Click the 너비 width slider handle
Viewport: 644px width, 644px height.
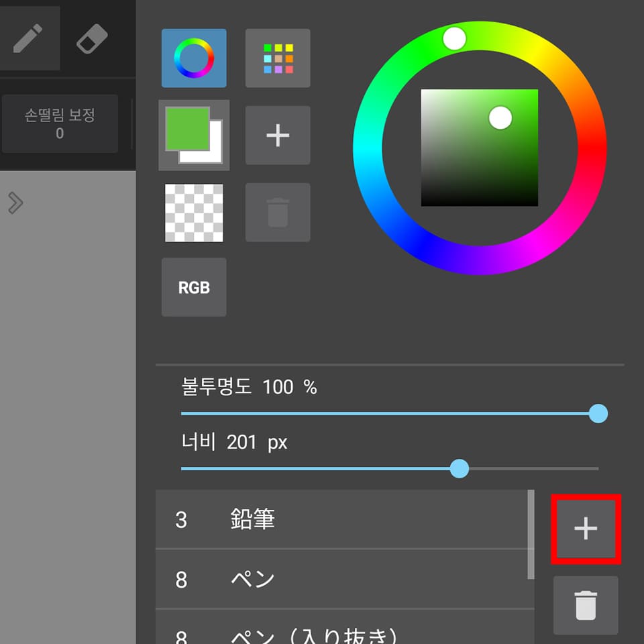coord(459,469)
